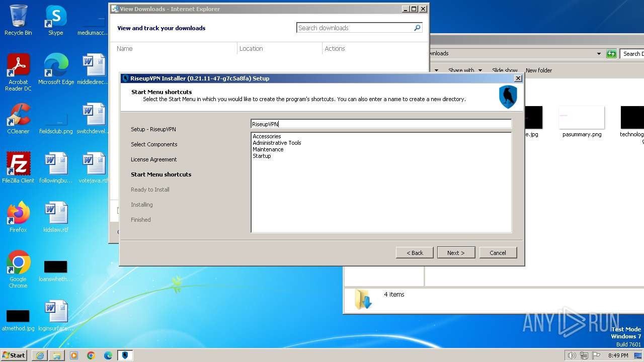Expand the Explorer address bar dropdown
The height and width of the screenshot is (362, 644).
(599, 54)
